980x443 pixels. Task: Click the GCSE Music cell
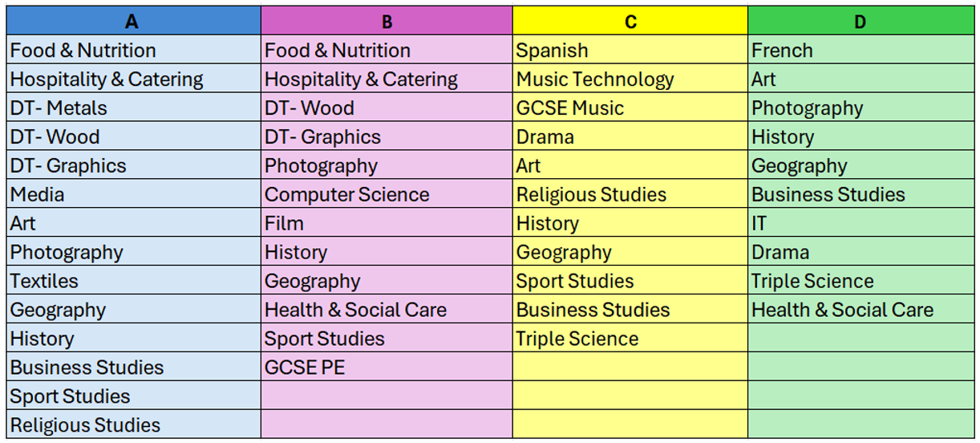pos(570,108)
